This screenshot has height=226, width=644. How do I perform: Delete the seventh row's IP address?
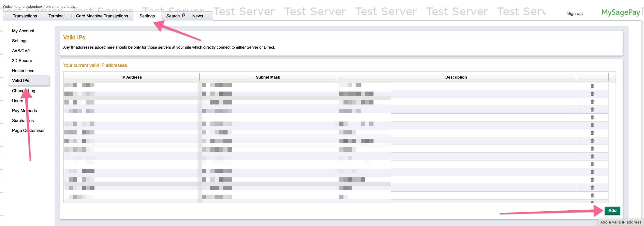pos(592,132)
